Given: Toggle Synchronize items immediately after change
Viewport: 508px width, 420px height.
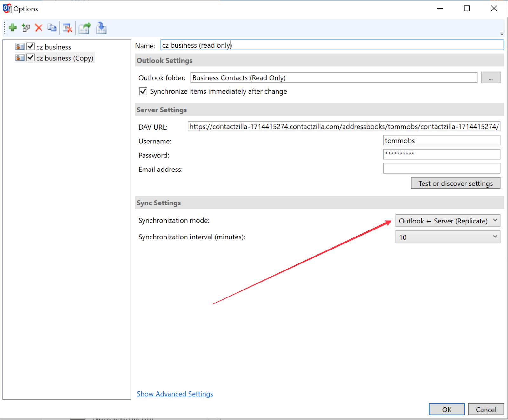Looking at the screenshot, I should 143,91.
